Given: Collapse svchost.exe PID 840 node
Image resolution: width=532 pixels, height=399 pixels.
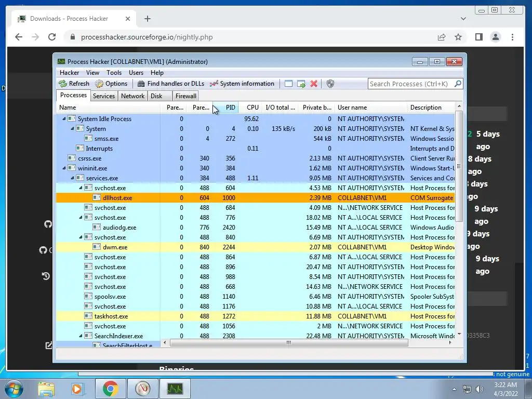Looking at the screenshot, I should (x=81, y=237).
